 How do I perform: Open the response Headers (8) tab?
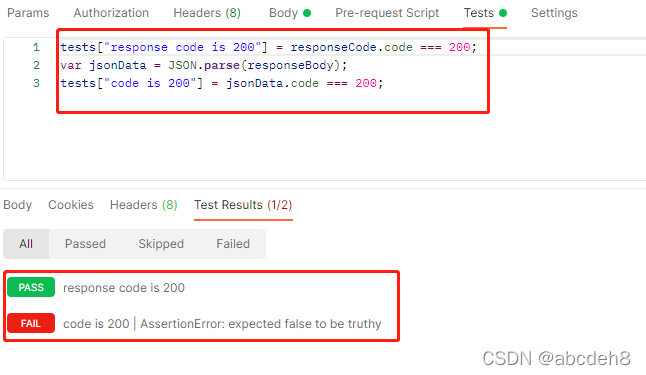[143, 205]
